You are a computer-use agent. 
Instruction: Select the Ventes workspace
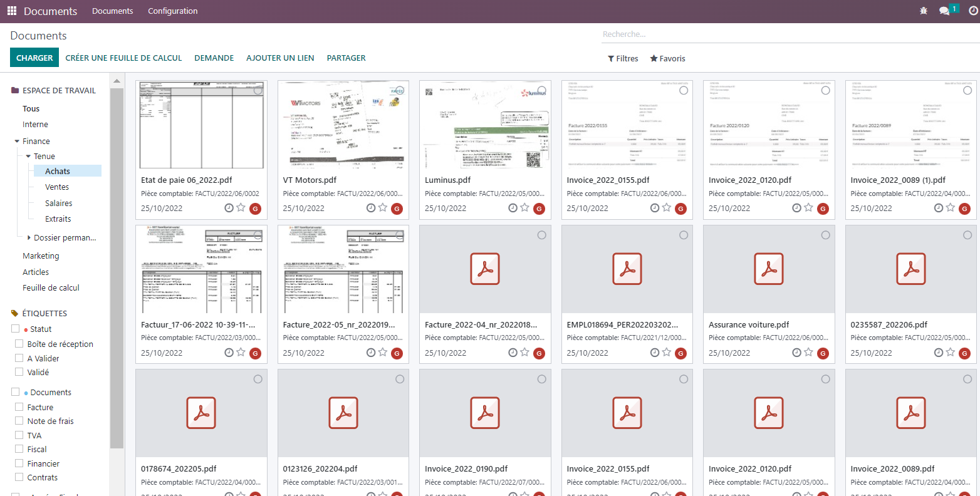tap(57, 187)
